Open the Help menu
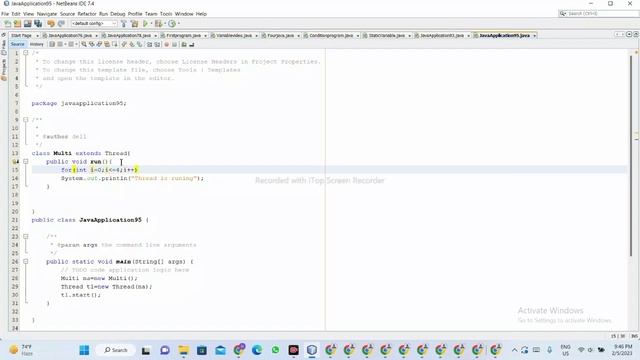The image size is (640, 360). [x=201, y=14]
